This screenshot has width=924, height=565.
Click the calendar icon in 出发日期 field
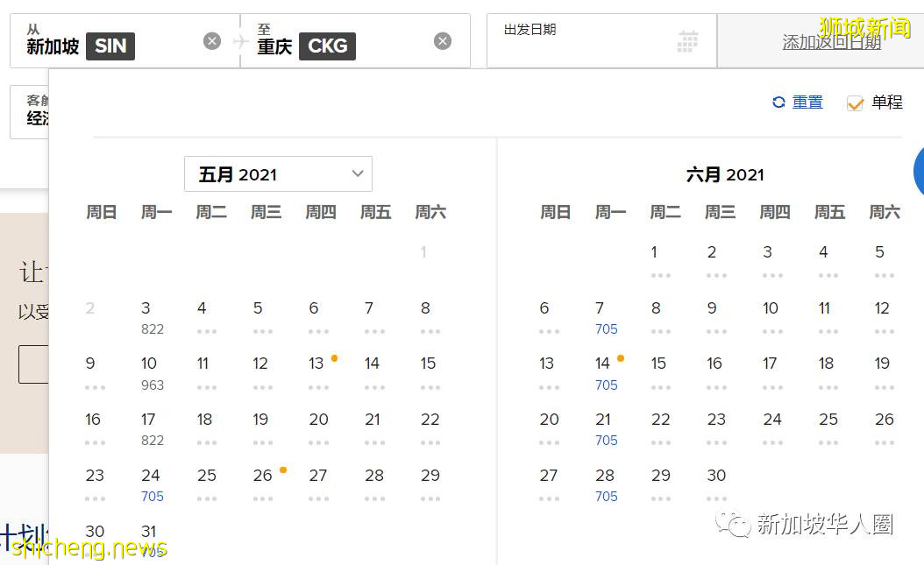688,40
